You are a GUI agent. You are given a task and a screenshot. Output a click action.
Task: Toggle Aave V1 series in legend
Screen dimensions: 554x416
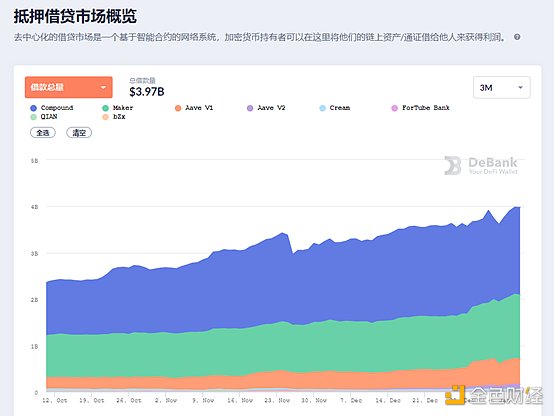click(x=194, y=108)
